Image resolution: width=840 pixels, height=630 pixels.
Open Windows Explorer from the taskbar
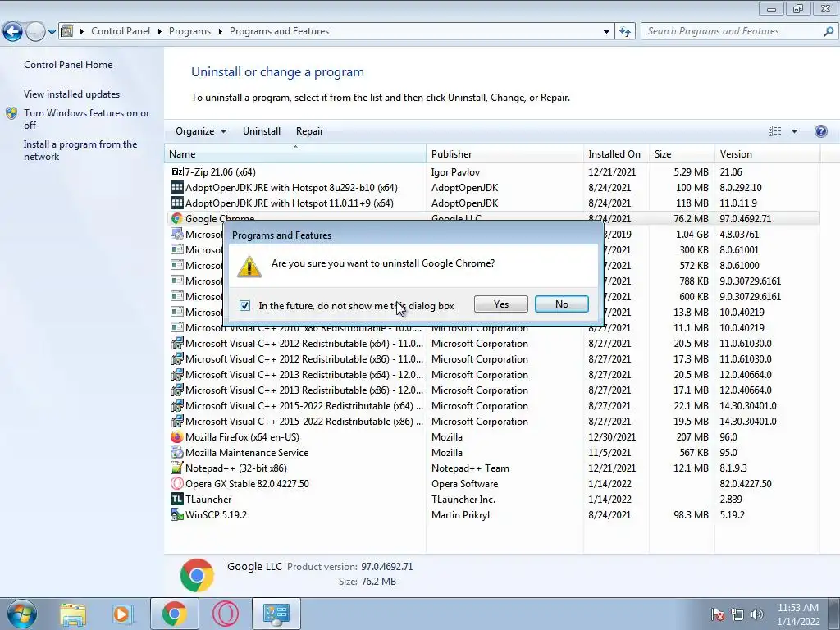(73, 614)
